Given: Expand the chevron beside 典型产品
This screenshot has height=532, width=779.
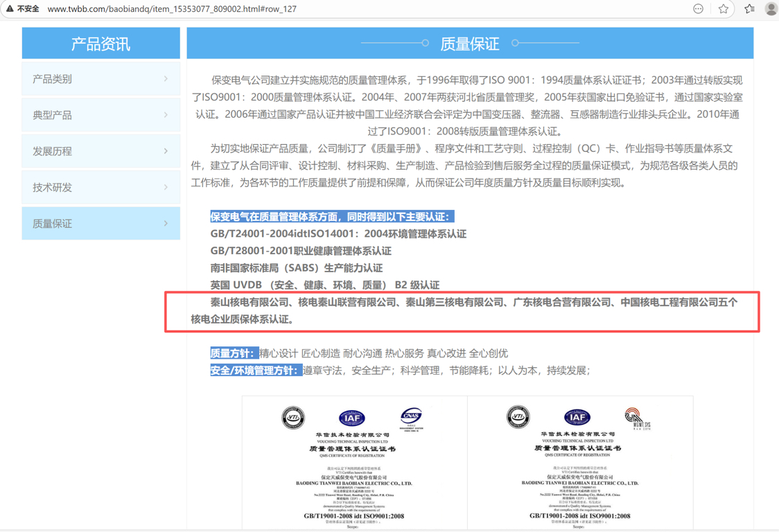Looking at the screenshot, I should (166, 115).
